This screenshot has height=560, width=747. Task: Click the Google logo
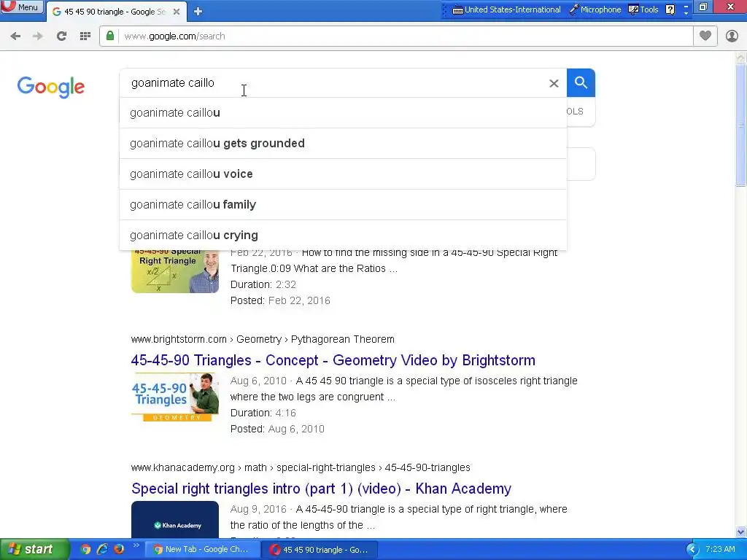click(x=51, y=87)
